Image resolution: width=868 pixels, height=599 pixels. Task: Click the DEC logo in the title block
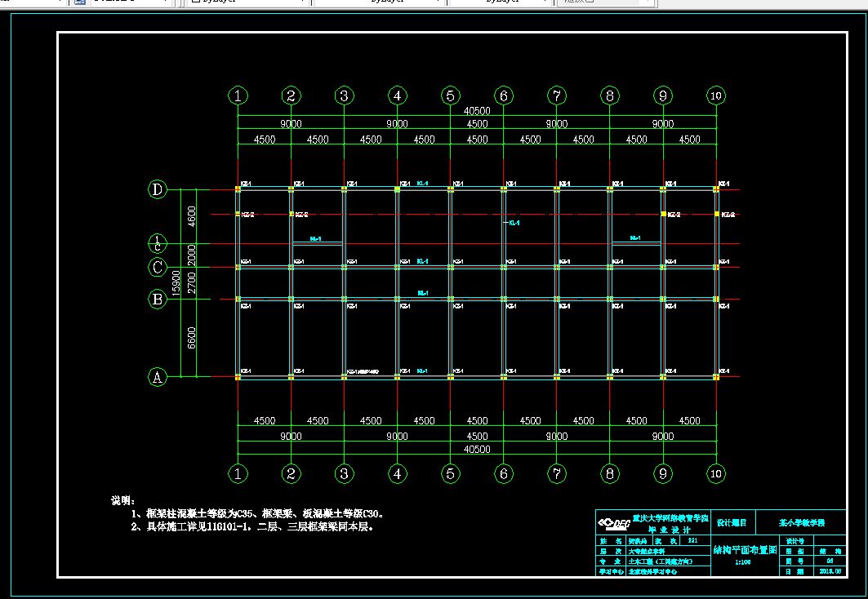pos(613,523)
